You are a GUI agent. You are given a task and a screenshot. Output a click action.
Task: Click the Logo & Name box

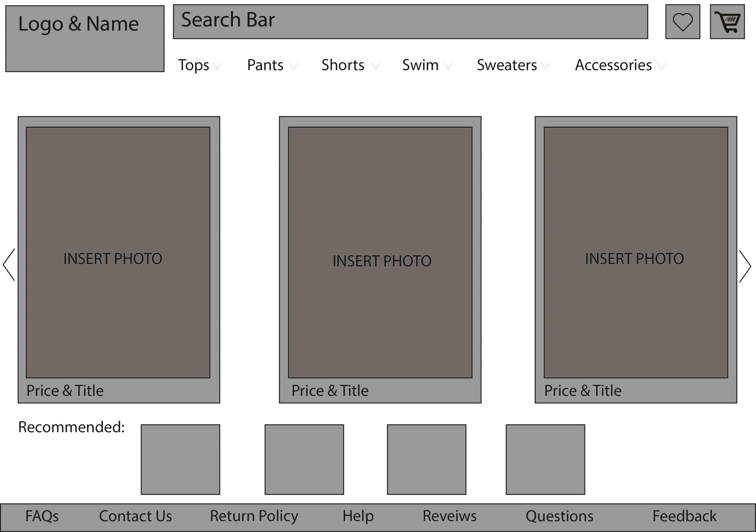[x=85, y=38]
